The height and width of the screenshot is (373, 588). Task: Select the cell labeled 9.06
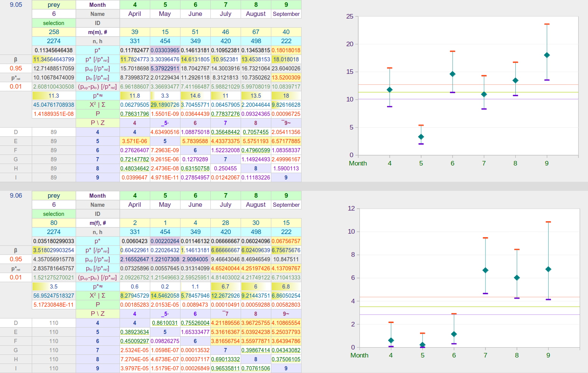point(16,196)
